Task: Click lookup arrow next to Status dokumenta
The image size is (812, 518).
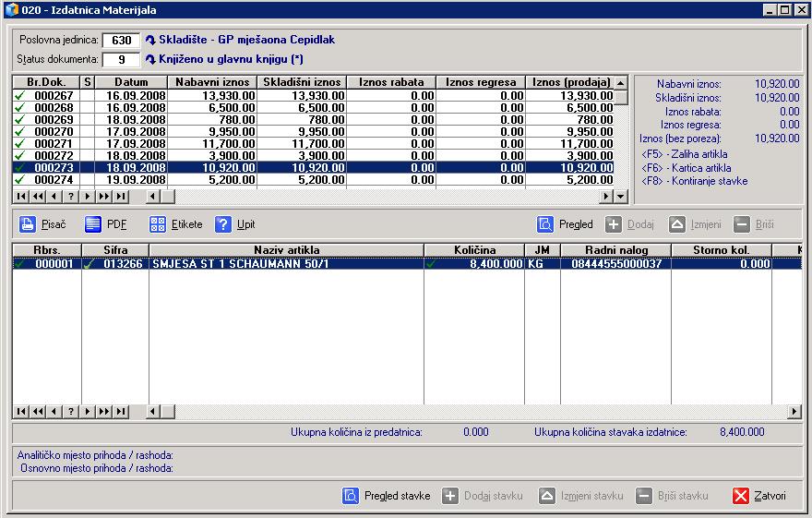Action: pyautogui.click(x=151, y=60)
